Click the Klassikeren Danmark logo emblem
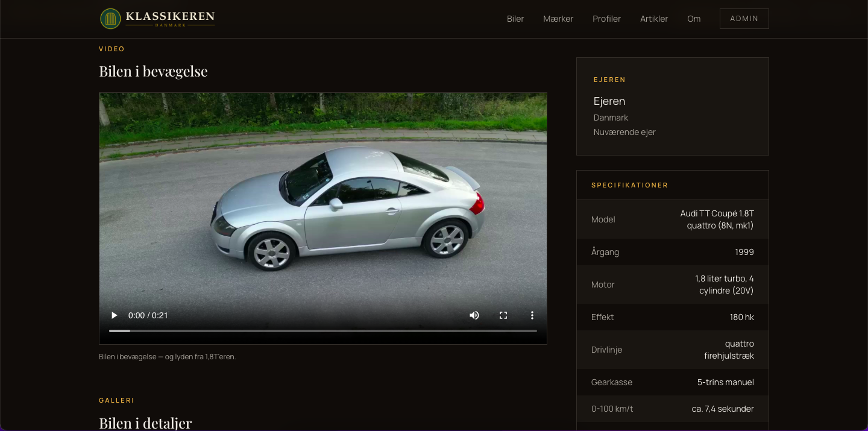 (110, 19)
